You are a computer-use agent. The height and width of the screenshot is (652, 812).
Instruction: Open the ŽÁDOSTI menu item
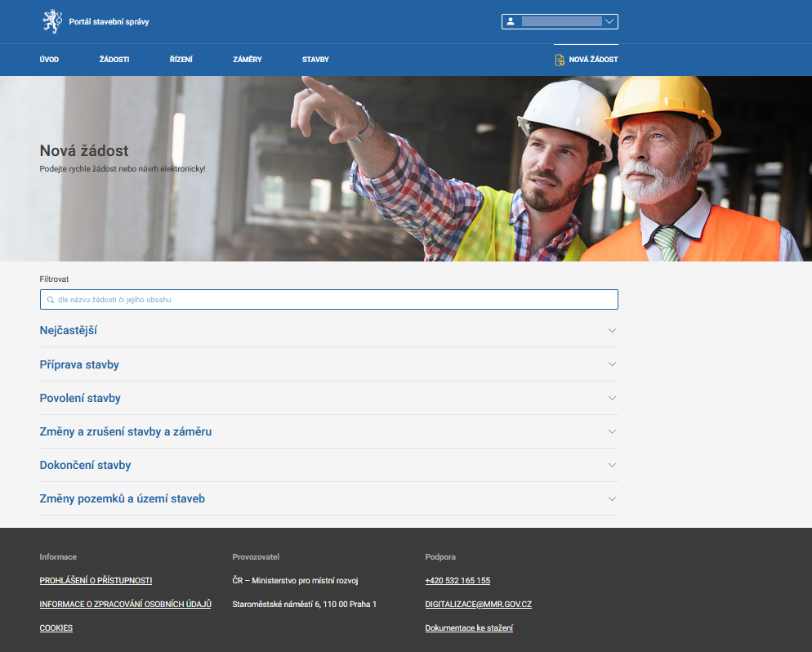tap(114, 60)
